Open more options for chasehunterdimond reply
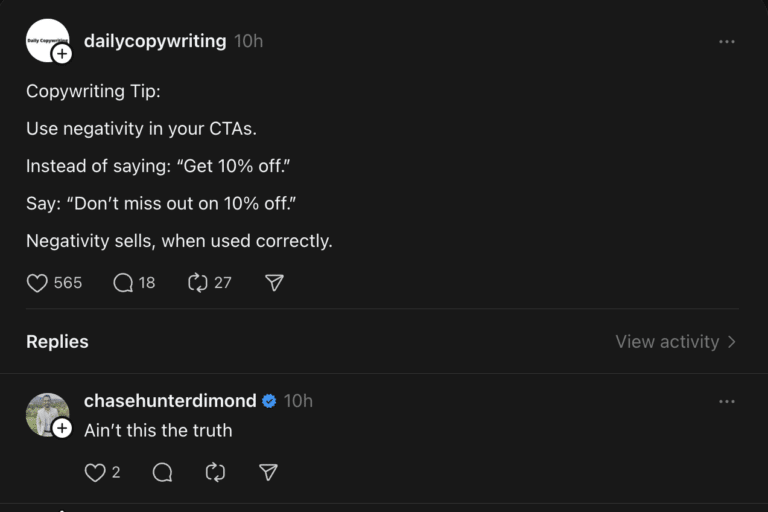The width and height of the screenshot is (768, 512). (x=727, y=401)
